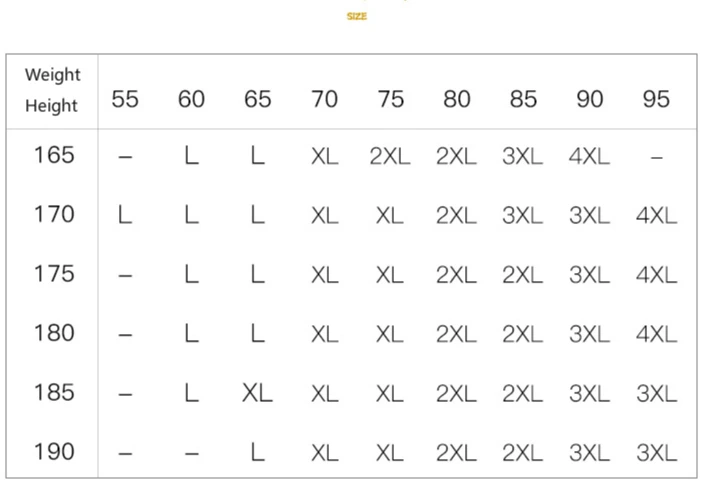Click 2XL cell under 75 in 165 row
Viewport: 703px width, 482px height.
(390, 156)
